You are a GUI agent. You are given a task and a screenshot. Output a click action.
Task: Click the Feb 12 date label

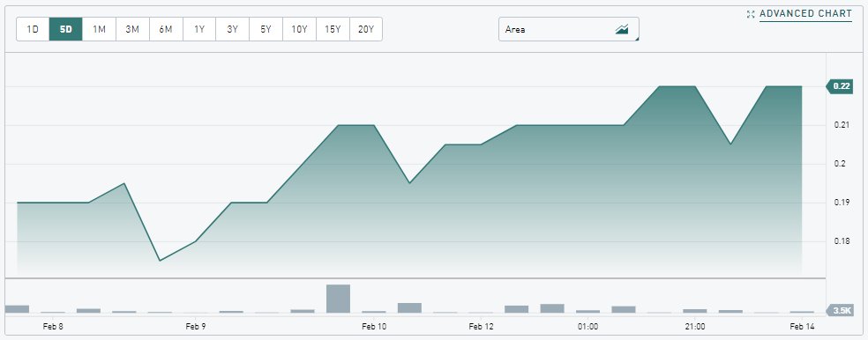click(481, 327)
